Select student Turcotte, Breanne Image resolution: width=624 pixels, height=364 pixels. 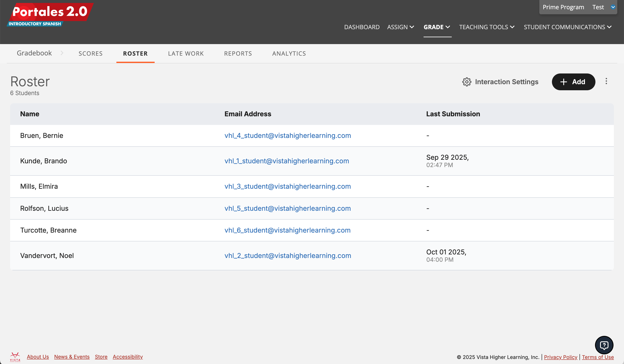(x=48, y=230)
